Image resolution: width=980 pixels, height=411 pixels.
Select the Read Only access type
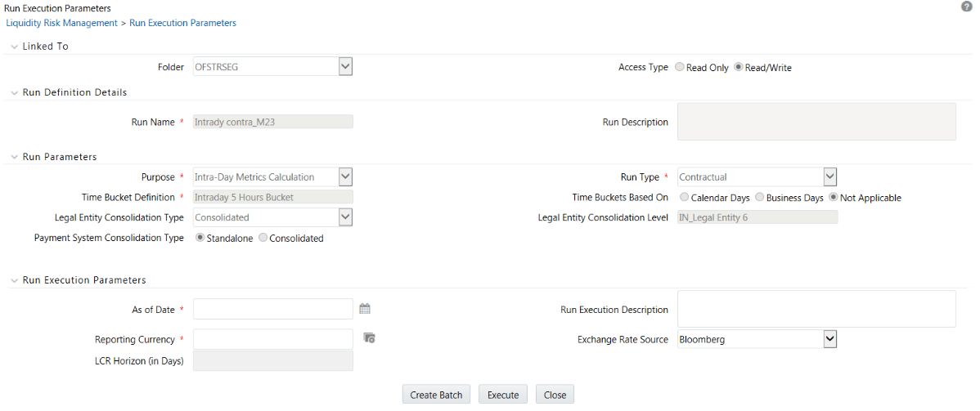coord(680,68)
